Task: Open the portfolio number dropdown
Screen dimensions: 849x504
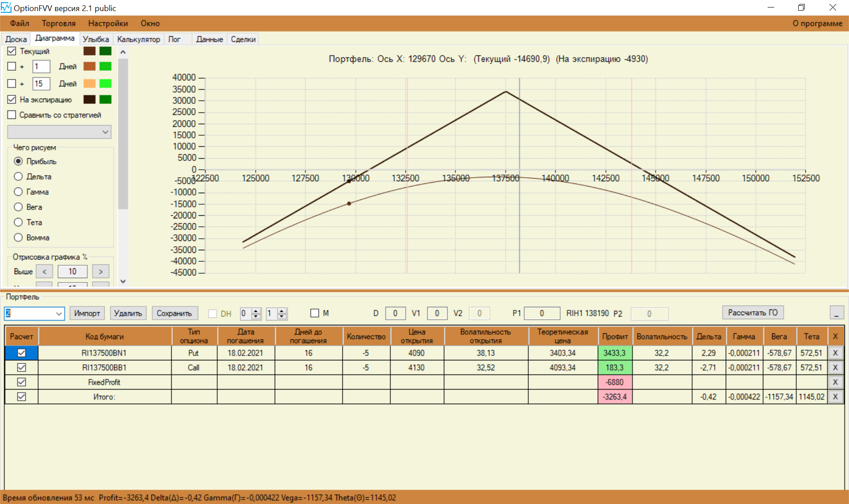Action: pyautogui.click(x=59, y=313)
